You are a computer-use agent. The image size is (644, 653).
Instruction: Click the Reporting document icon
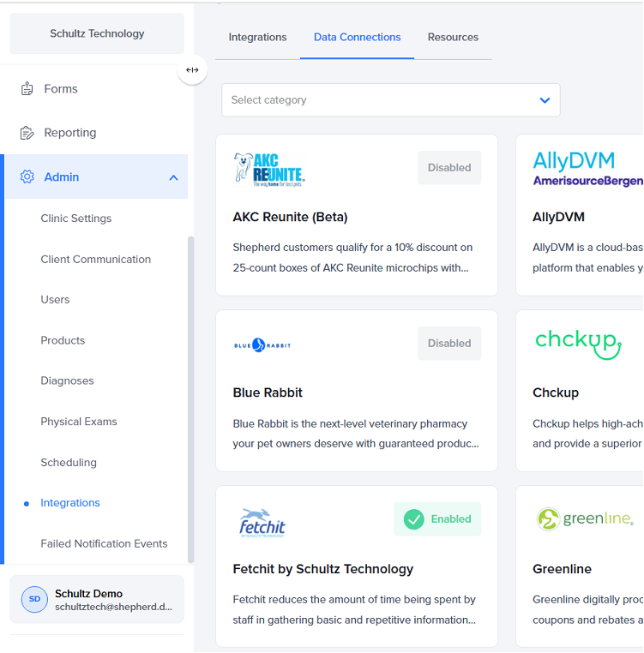[27, 133]
